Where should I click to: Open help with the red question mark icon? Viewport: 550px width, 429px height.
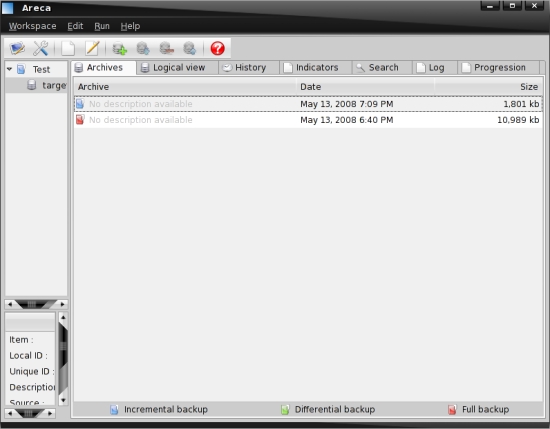(x=217, y=48)
